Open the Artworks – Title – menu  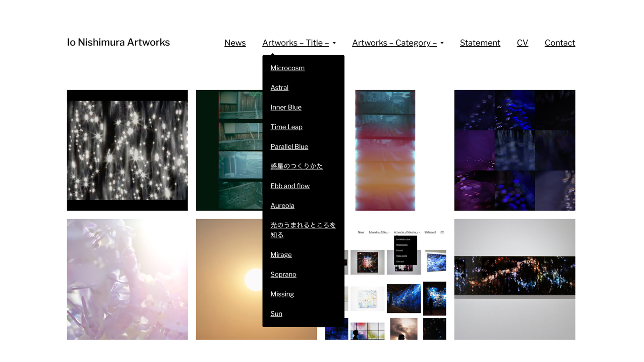tap(295, 43)
